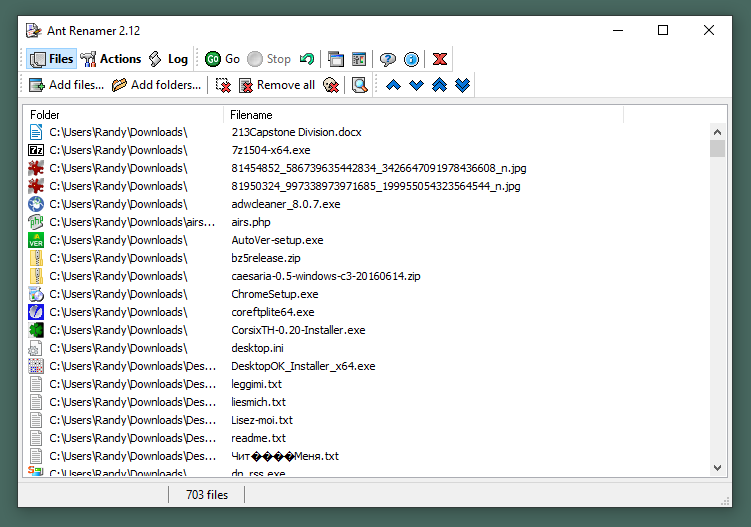
Task: Undo last rename with green arrow
Action: click(307, 59)
